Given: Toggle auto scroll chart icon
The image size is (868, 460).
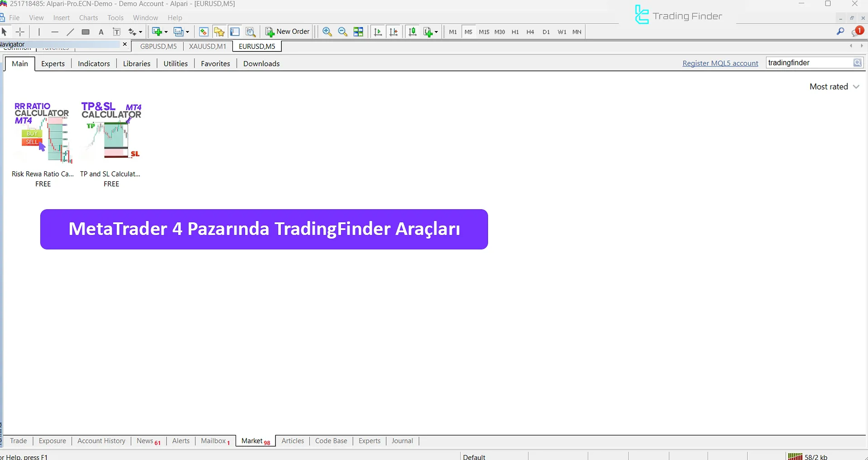Looking at the screenshot, I should point(378,32).
